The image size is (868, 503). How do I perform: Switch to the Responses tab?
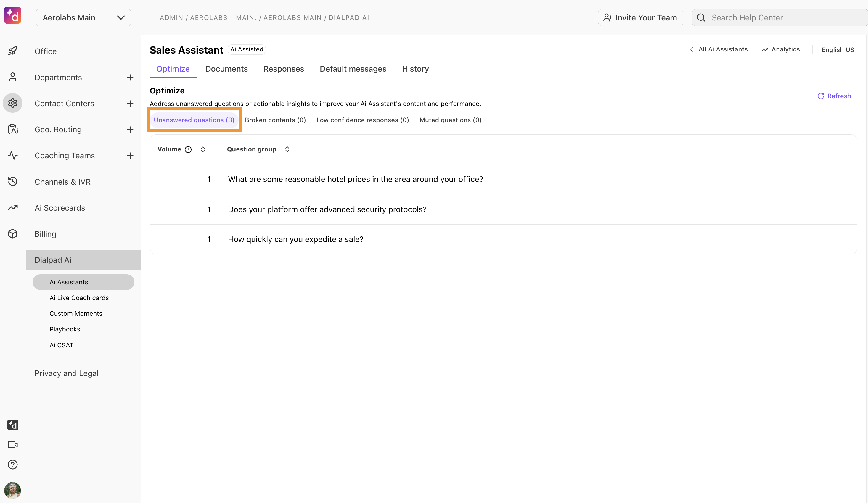[284, 69]
